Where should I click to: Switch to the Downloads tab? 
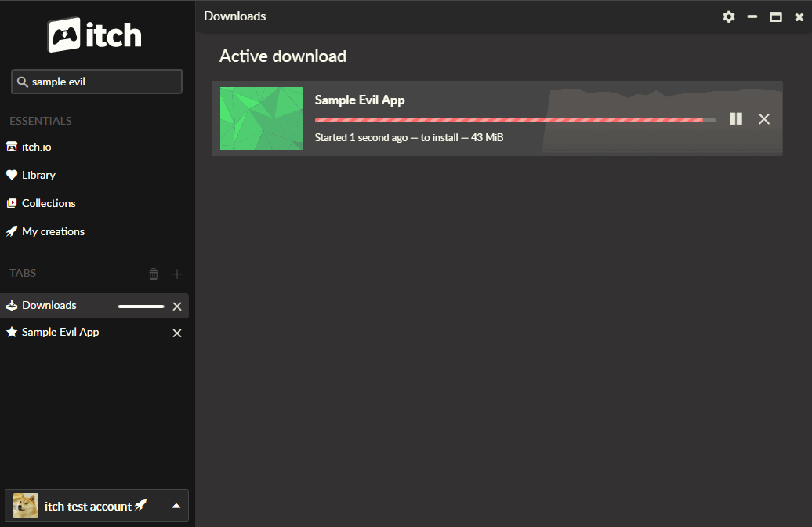tap(49, 305)
